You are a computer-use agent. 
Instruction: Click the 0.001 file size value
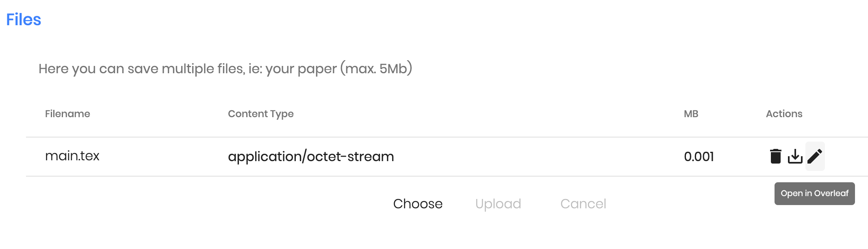pos(699,157)
